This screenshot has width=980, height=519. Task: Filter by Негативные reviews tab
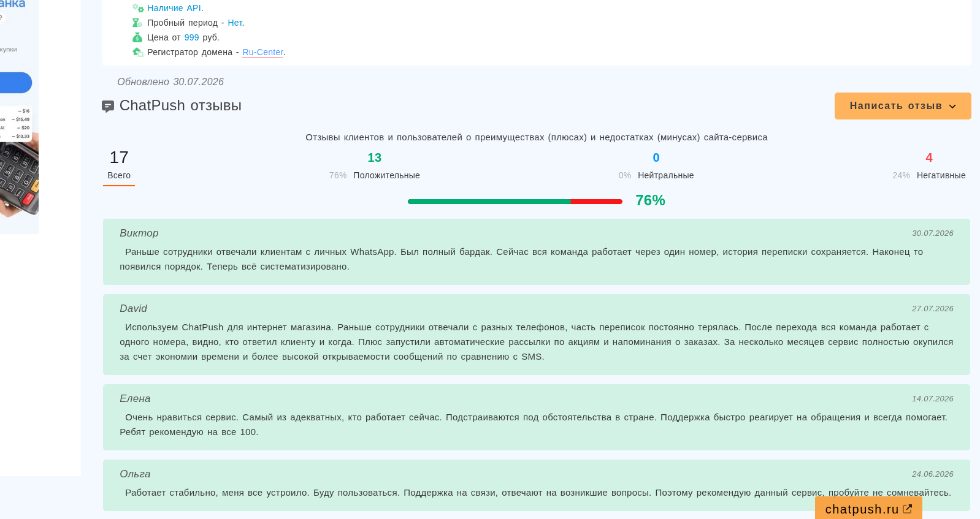[929, 166]
